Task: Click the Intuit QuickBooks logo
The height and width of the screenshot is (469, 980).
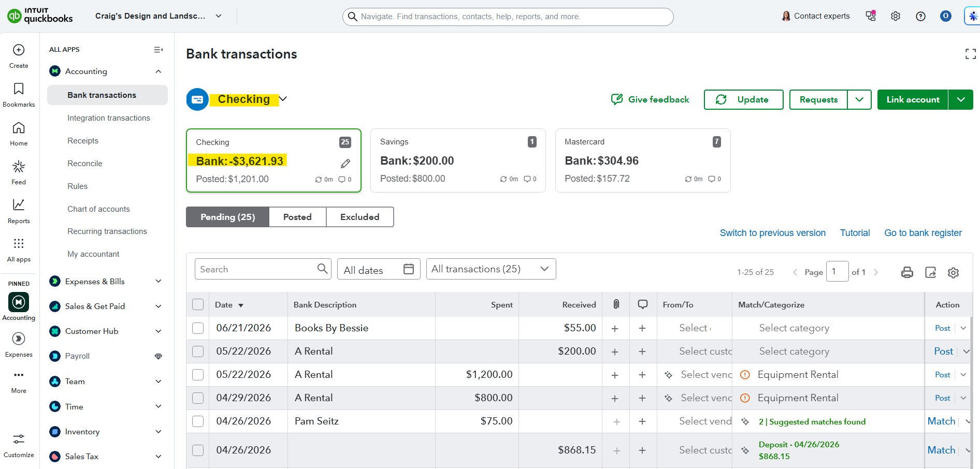Action: click(40, 16)
